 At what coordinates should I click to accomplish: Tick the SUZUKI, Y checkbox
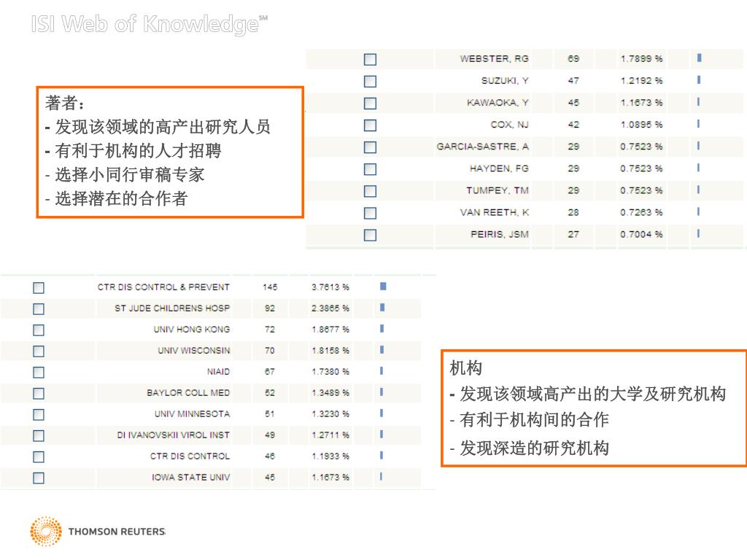(x=370, y=81)
